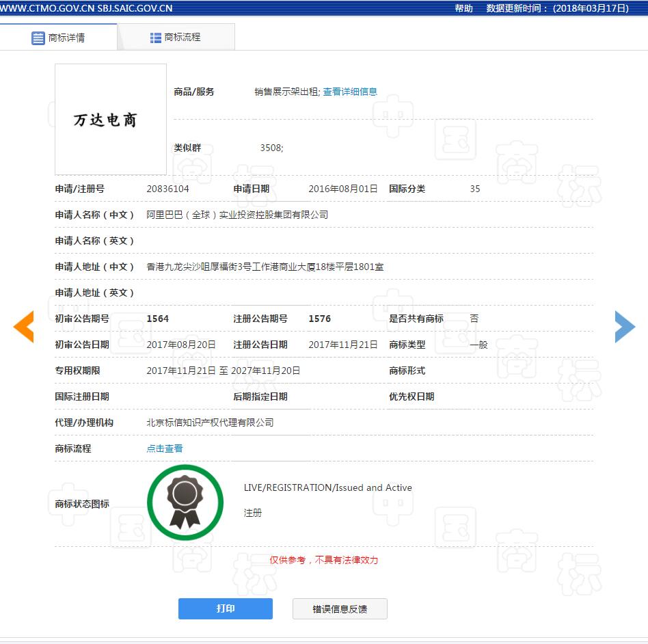Image resolution: width=648 pixels, height=644 pixels.
Task: Open the 查看详细信息 link
Action: click(x=350, y=92)
